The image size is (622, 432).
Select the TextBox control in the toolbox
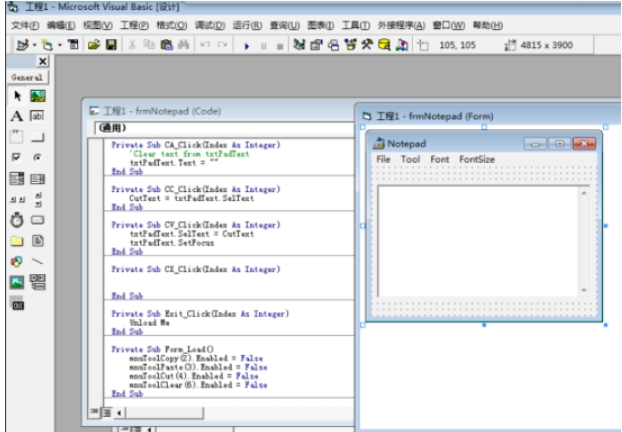point(38,116)
